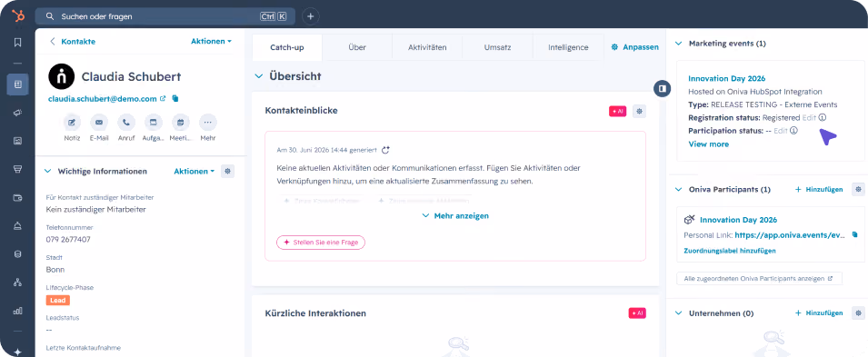Open the Content image sidebar icon
868x357 pixels.
pyautogui.click(x=17, y=141)
